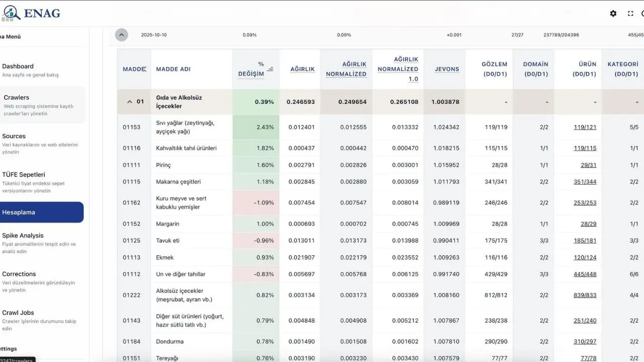Viewport: 644px width, 362px height.
Task: Select Sources from the sidebar menu
Action: 14,136
